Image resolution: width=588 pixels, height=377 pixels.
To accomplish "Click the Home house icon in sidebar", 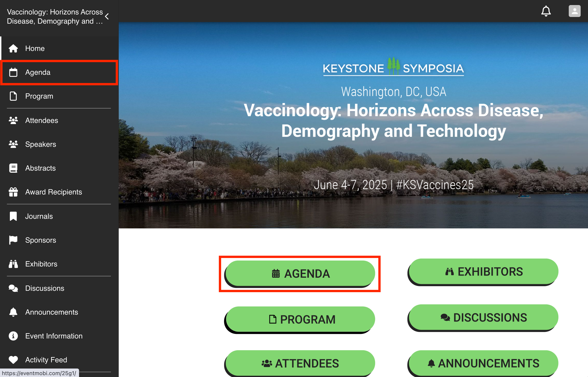I will (x=13, y=48).
